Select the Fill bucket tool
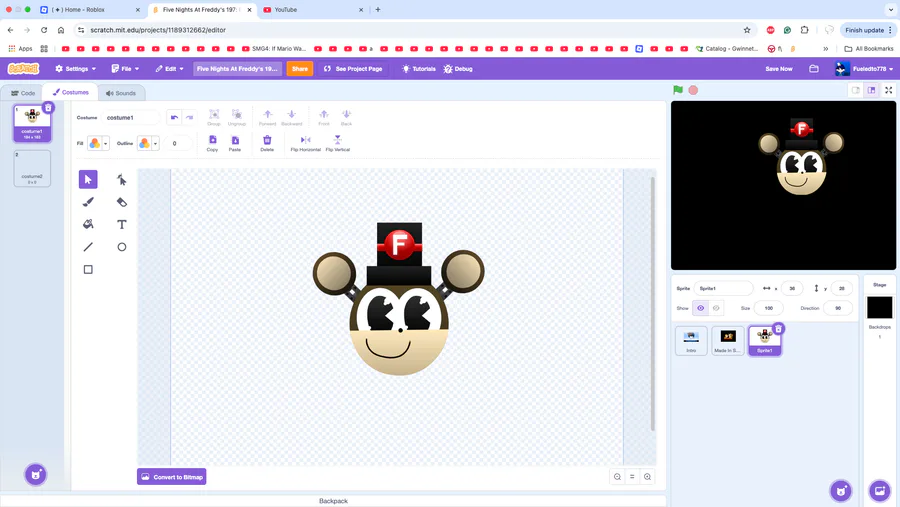The width and height of the screenshot is (900, 507). (x=88, y=224)
